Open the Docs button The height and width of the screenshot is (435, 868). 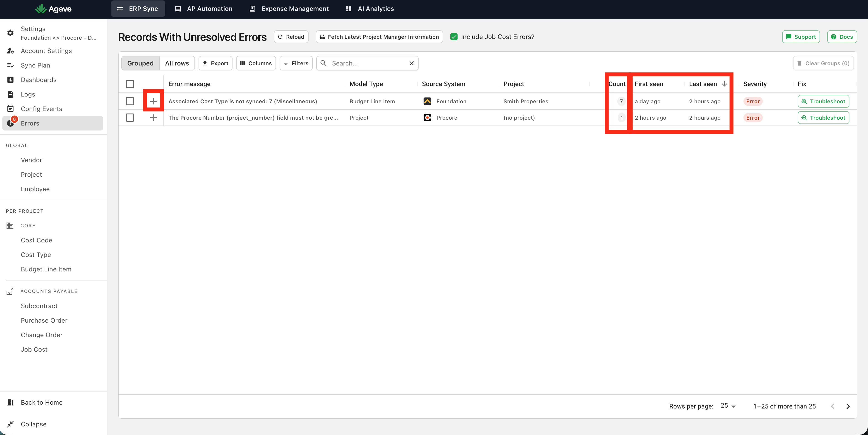[x=842, y=37]
